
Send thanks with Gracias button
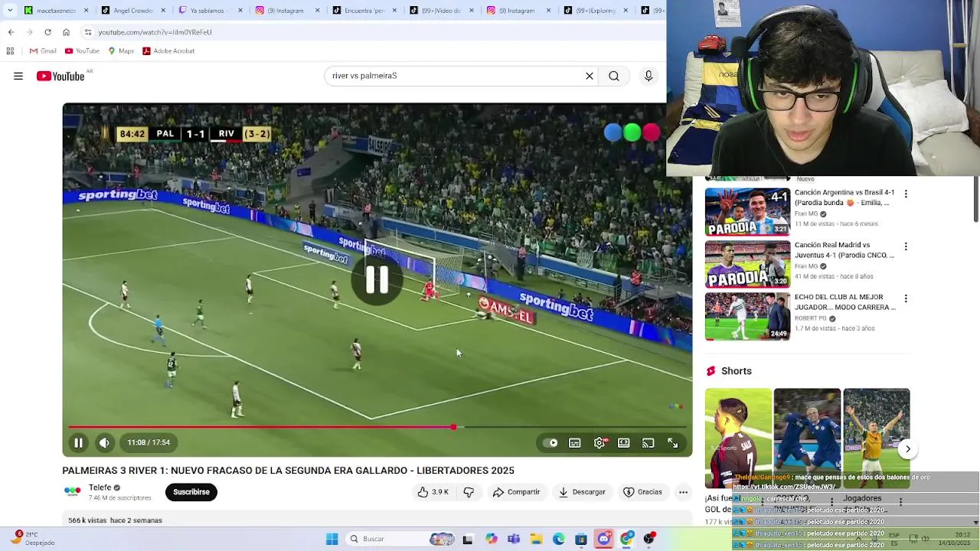pos(642,492)
